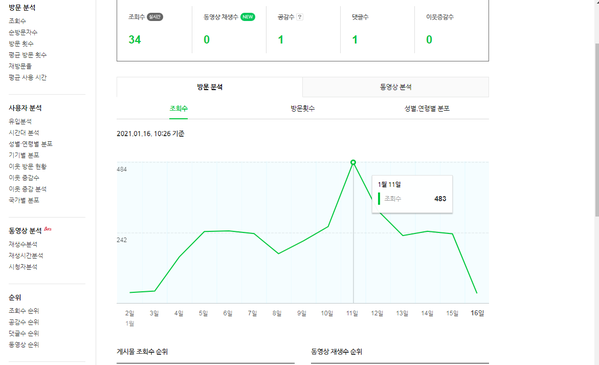Open 평균 방문 횟수 in the sidebar

(x=28, y=55)
